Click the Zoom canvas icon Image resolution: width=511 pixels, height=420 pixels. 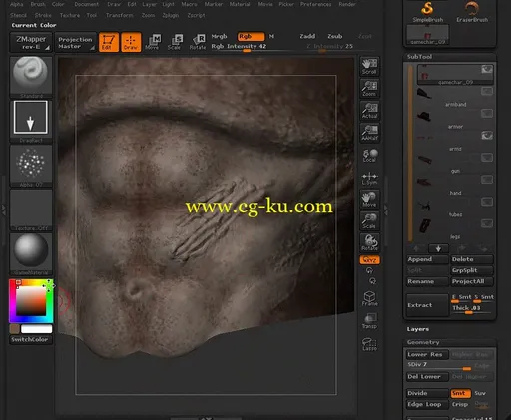click(x=369, y=88)
